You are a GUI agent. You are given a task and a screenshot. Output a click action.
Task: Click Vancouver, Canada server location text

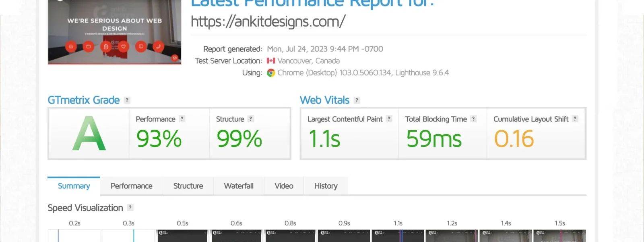pyautogui.click(x=309, y=60)
